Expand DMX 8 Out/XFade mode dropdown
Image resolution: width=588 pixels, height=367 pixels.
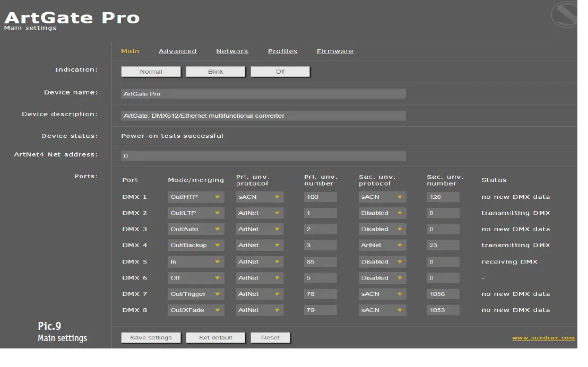point(196,310)
